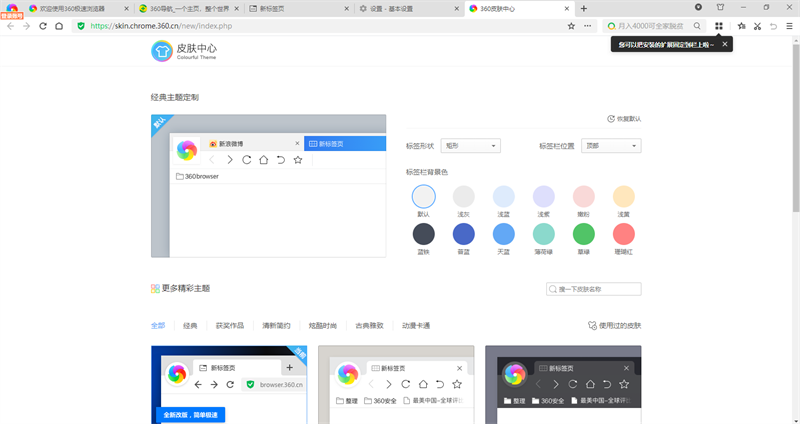Click 恢复默认 to restore defaults

[624, 119]
